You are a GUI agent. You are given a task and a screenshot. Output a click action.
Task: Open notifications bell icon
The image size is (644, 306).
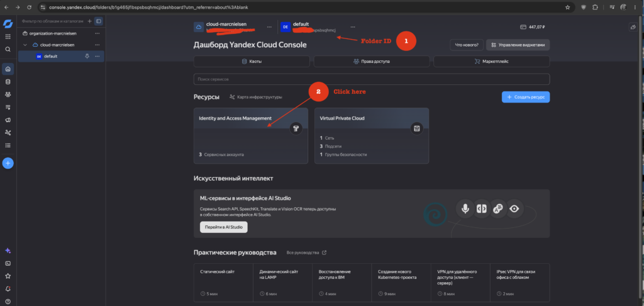click(8, 289)
